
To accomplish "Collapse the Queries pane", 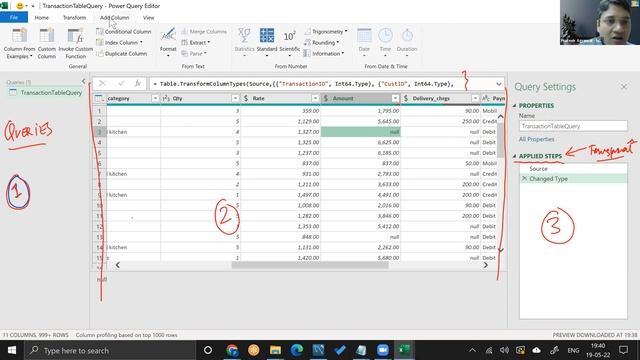I will 83,82.
